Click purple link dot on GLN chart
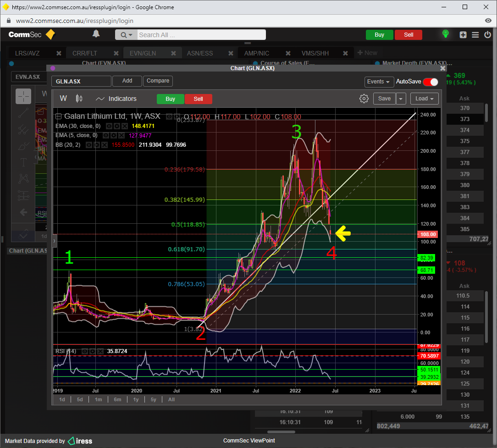The width and height of the screenshot is (497, 448). pyautogui.click(x=53, y=68)
